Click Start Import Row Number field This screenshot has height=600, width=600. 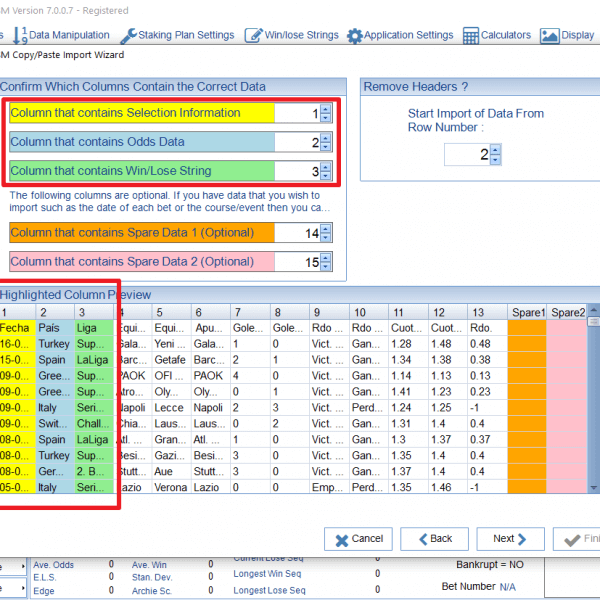coord(467,155)
